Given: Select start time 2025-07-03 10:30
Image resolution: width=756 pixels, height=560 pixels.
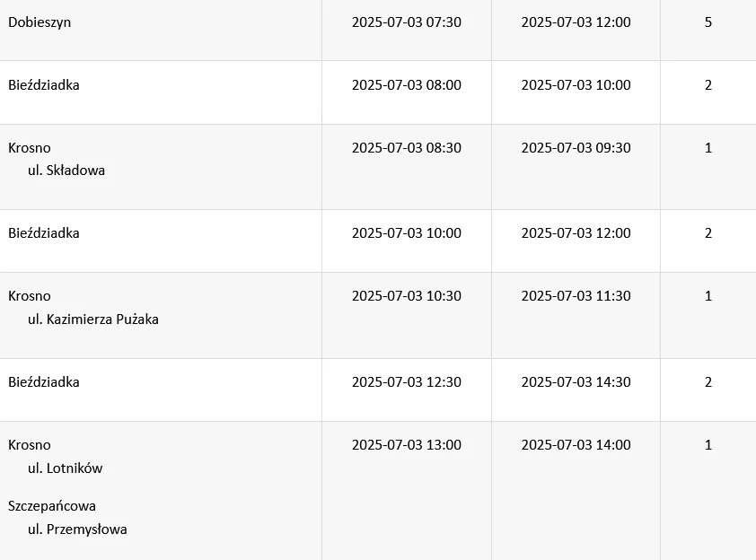Looking at the screenshot, I should (x=407, y=295).
